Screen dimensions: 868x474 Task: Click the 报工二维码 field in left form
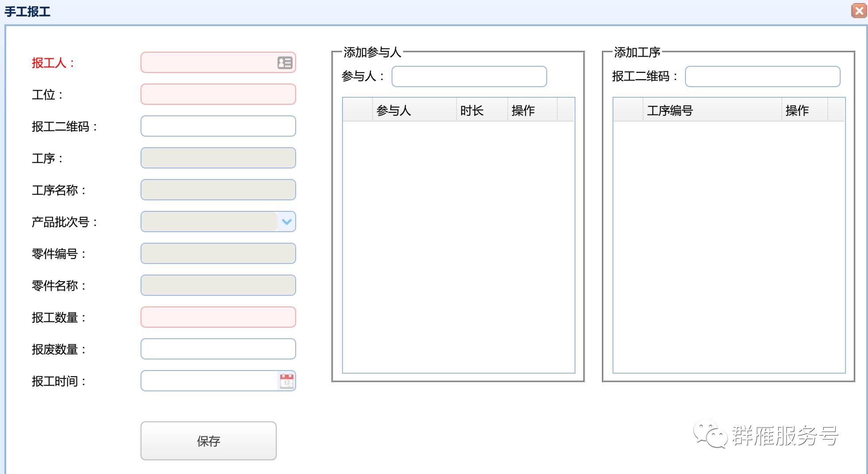click(x=218, y=126)
